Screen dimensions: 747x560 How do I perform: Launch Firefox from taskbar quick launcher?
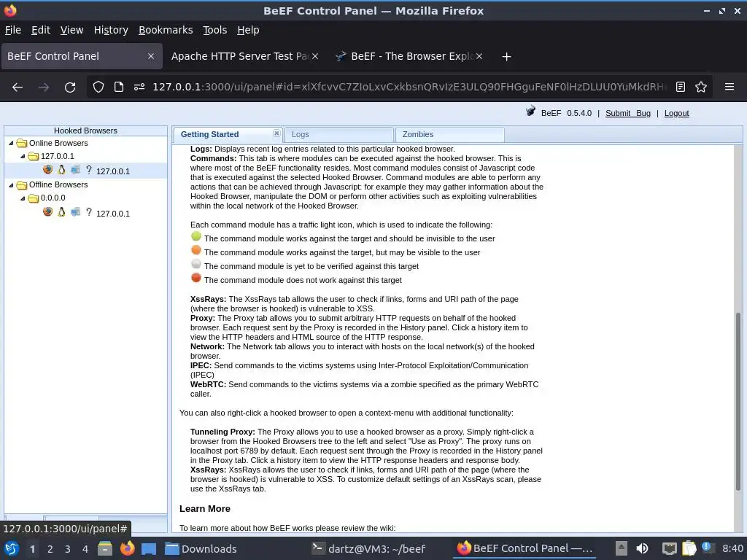coord(127,548)
